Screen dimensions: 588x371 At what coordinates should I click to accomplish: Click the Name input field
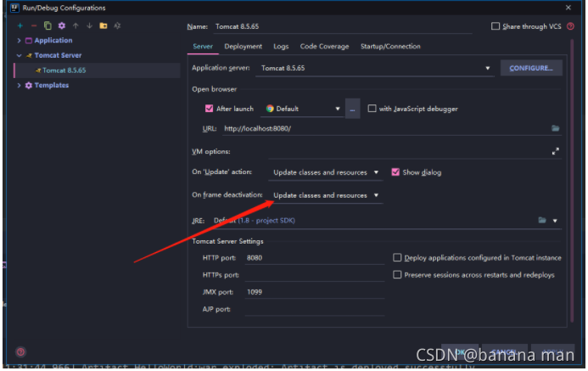pos(343,26)
